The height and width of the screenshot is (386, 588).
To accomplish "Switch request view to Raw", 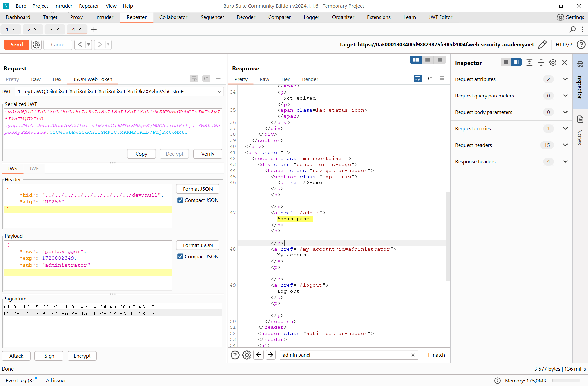I will click(x=36, y=79).
